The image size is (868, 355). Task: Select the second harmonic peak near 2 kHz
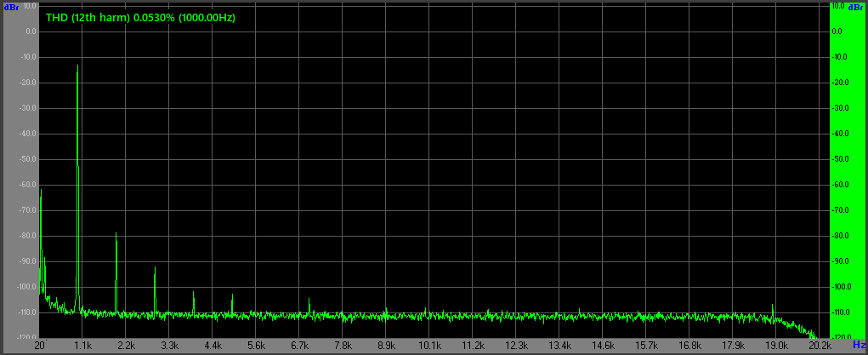[116, 235]
